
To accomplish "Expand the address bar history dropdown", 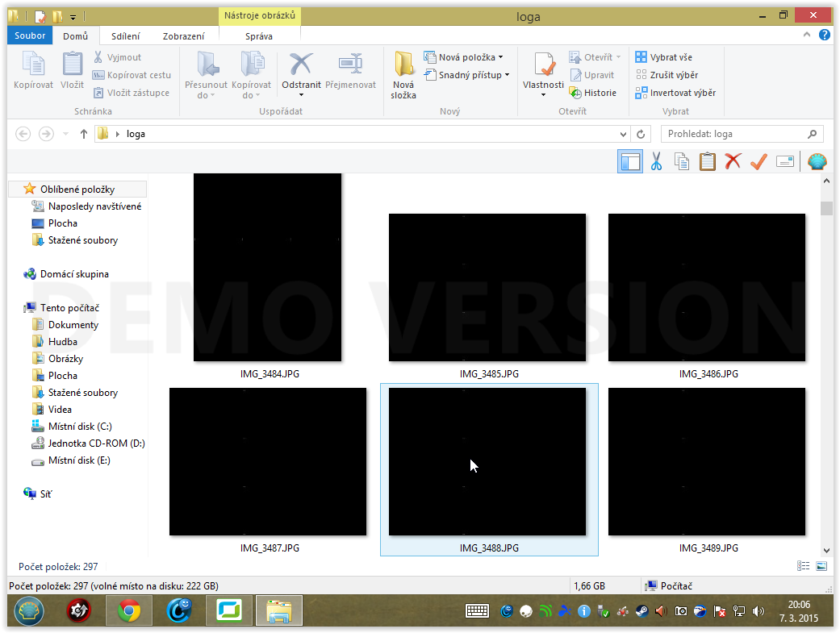I will coord(623,134).
